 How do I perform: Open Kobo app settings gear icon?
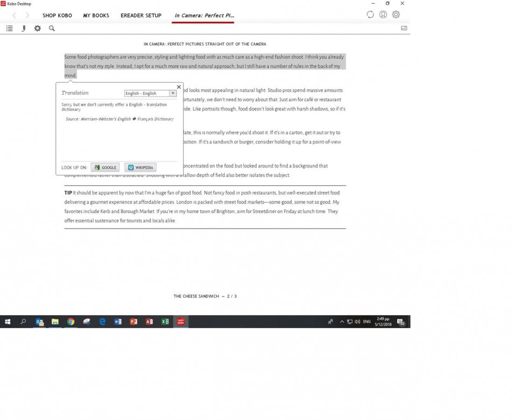(x=396, y=14)
